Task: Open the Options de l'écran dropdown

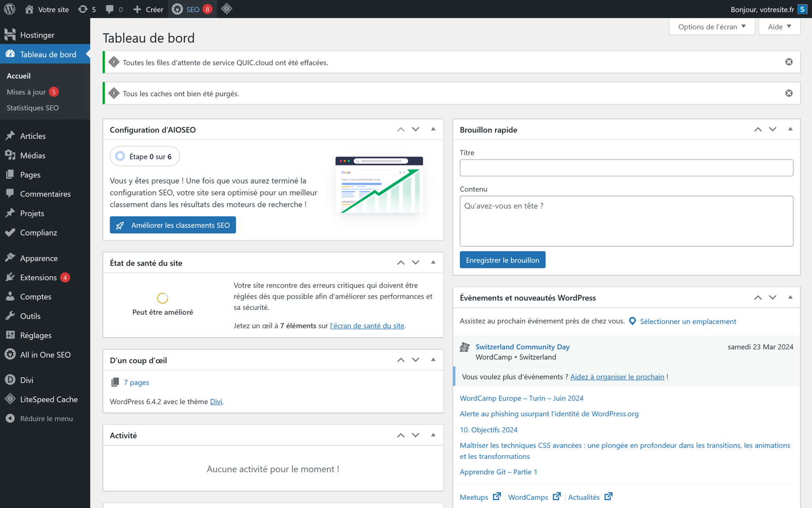Action: (x=712, y=27)
